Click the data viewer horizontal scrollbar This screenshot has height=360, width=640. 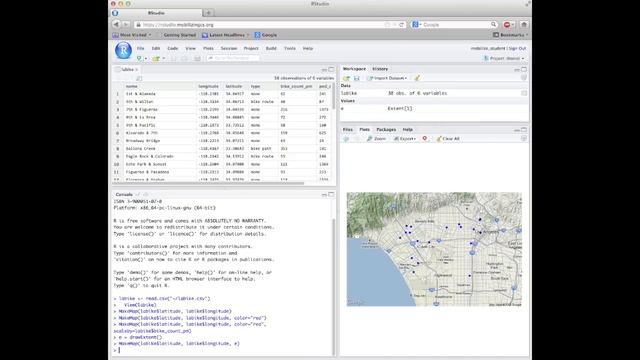point(209,183)
